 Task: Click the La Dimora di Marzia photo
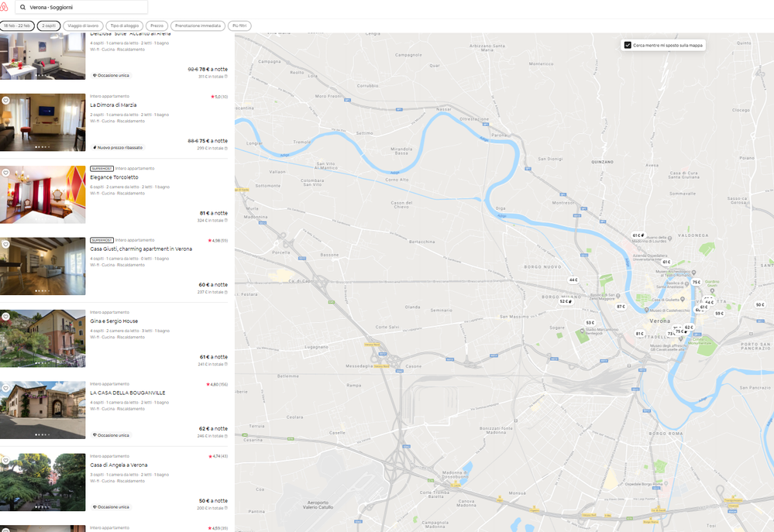tap(43, 122)
